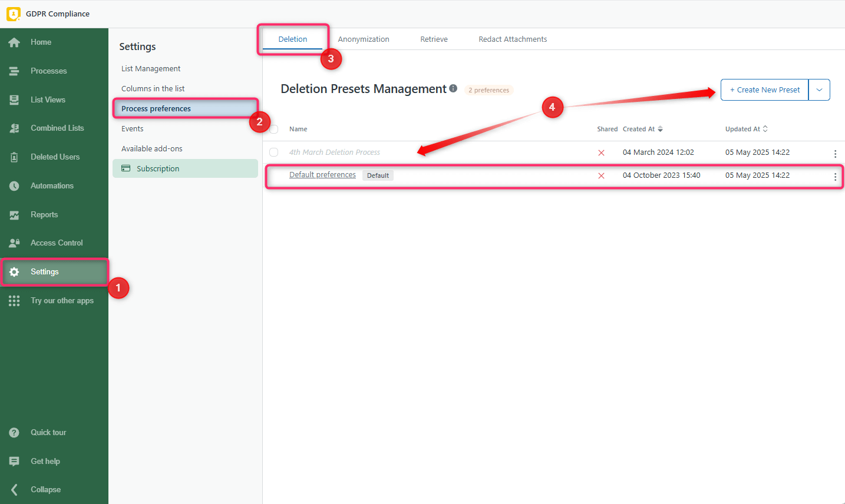This screenshot has width=845, height=504.
Task: Click the Name column header
Action: (298, 129)
